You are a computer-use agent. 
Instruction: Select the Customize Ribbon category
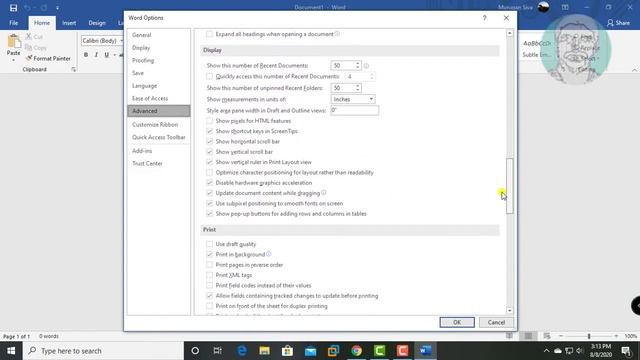click(x=159, y=124)
